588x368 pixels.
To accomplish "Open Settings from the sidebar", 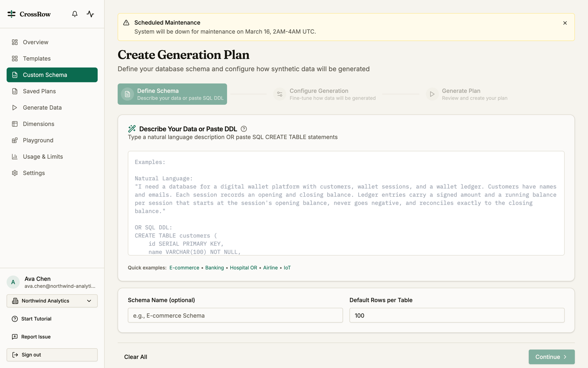I will (x=52, y=173).
